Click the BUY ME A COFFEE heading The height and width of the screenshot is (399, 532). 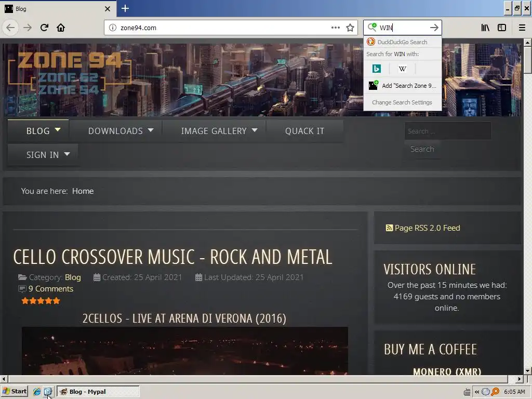(430, 350)
